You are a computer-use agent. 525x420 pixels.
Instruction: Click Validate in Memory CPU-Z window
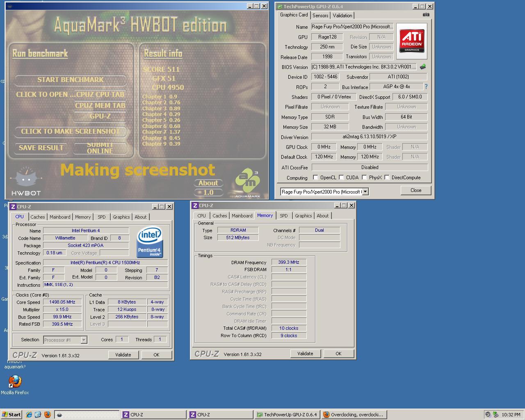305,354
